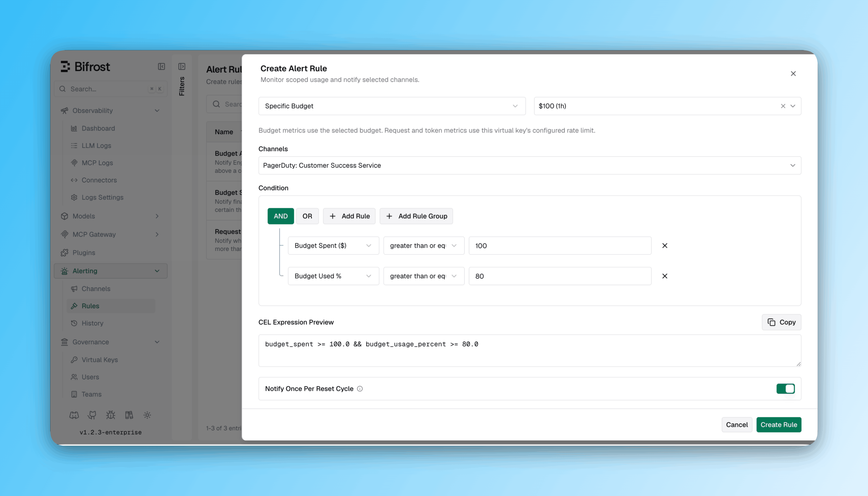This screenshot has width=868, height=496.
Task: Click the Bifrost logo icon
Action: pyautogui.click(x=65, y=66)
